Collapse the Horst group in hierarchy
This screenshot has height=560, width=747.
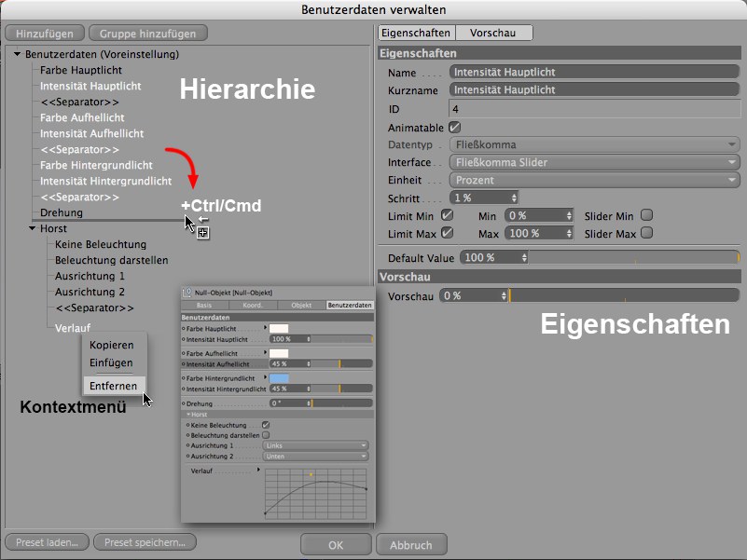pyautogui.click(x=32, y=228)
